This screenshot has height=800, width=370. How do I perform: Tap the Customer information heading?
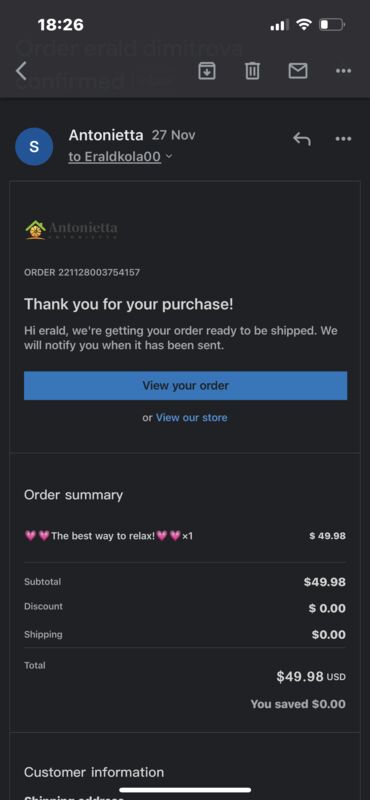94,772
